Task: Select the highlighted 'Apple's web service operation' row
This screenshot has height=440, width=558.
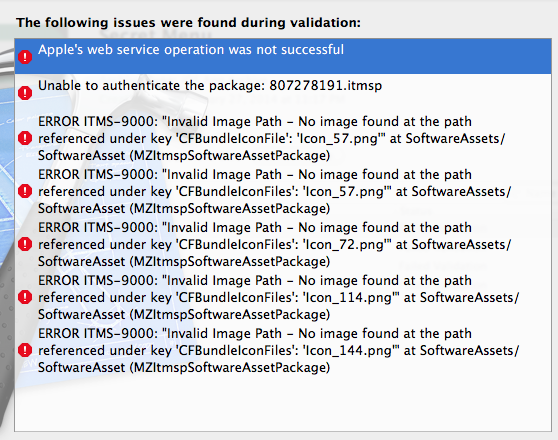Action: pos(283,57)
